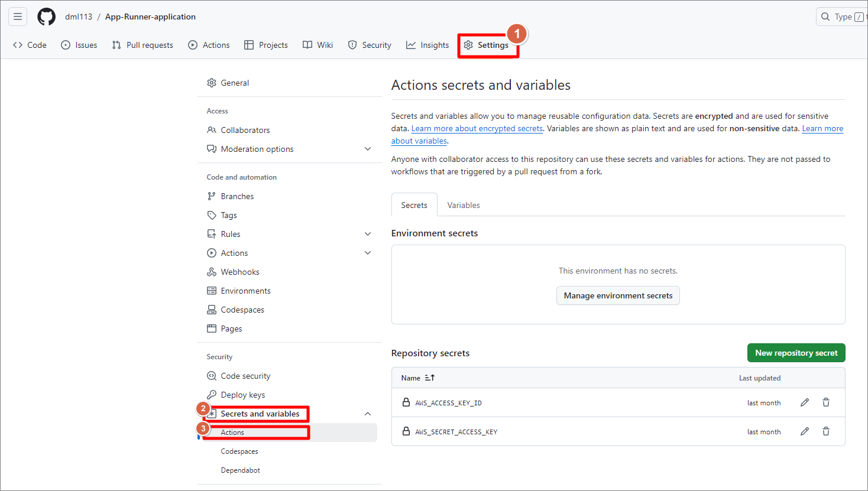
Task: Click the AWS_ACCESS_KEY_ID secret name
Action: (448, 403)
